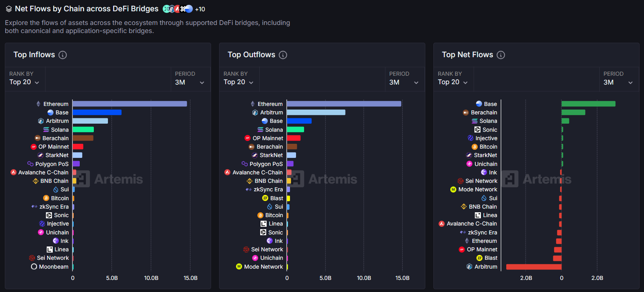Click the 'Solana' label in Top Net Flows
The width and height of the screenshot is (644, 292).
coord(489,121)
